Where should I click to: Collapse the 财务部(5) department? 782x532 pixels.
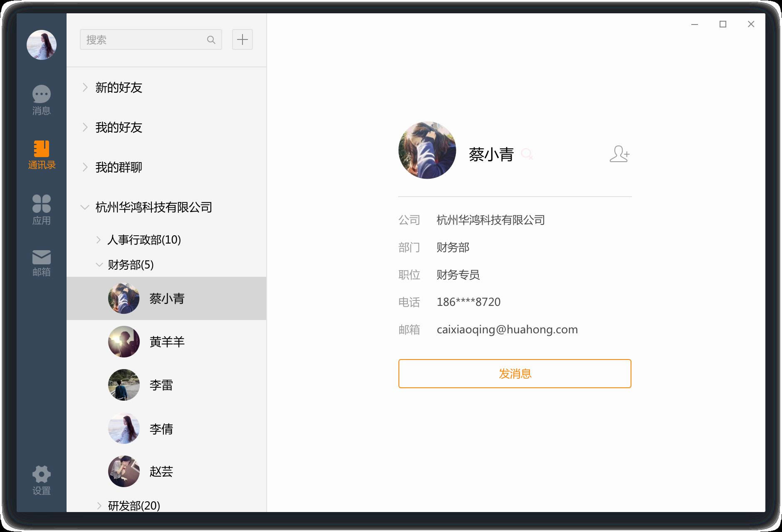click(x=166, y=265)
